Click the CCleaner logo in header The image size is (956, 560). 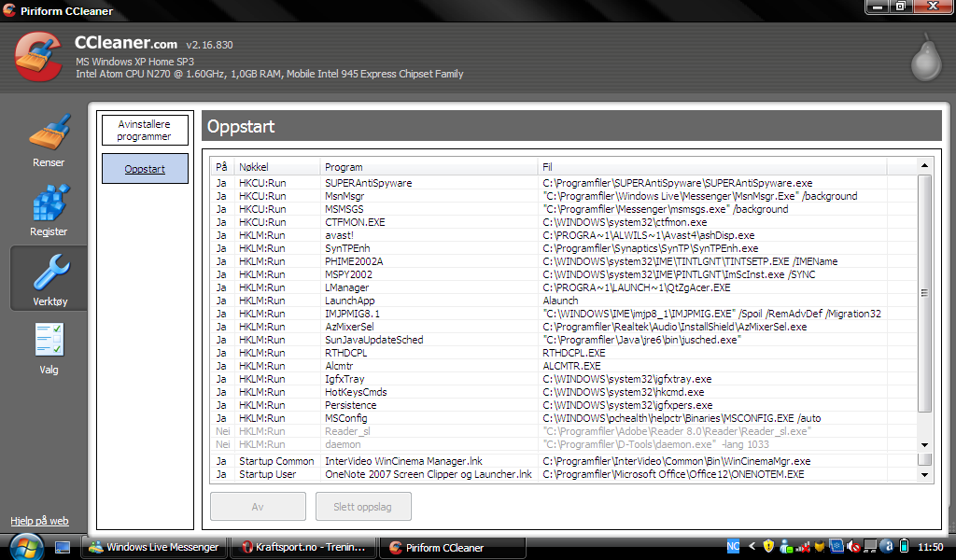pos(37,57)
